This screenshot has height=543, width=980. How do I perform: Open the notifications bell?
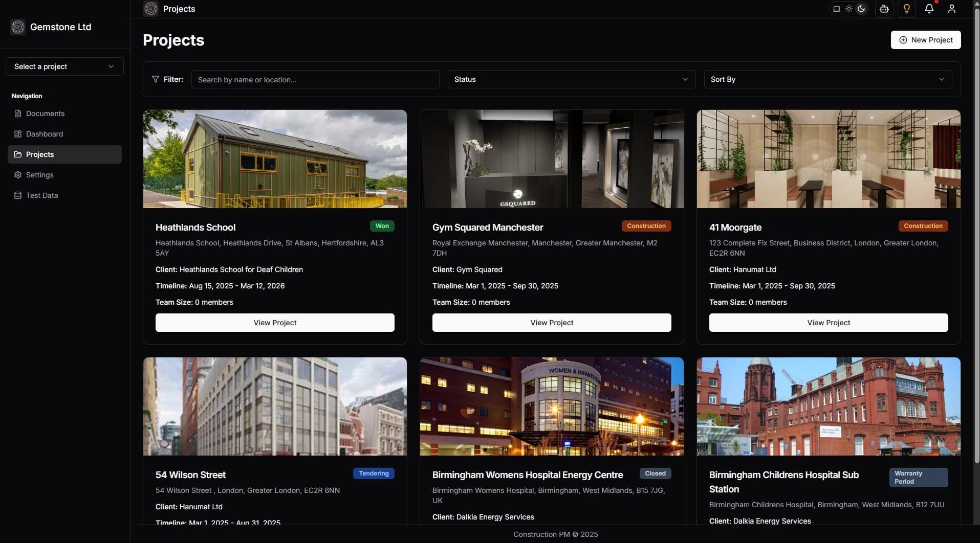929,9
